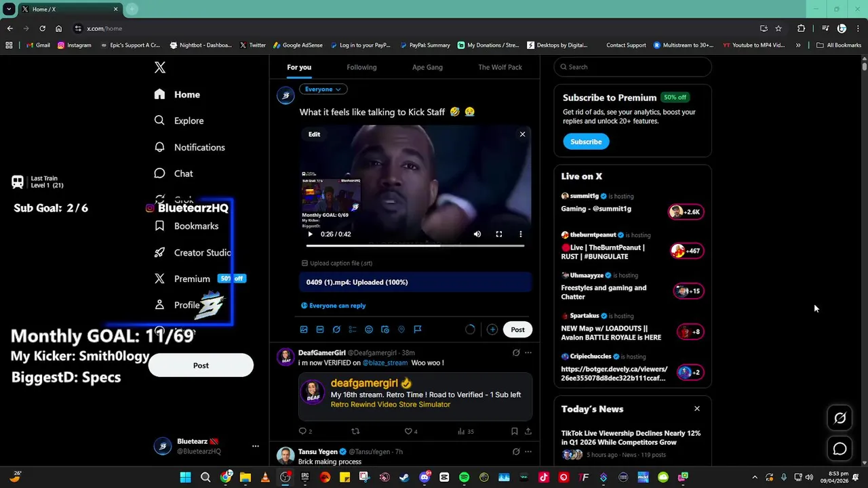Click Grok icon on DeafGamerGirl's post
This screenshot has height=488, width=868.
coord(516,352)
